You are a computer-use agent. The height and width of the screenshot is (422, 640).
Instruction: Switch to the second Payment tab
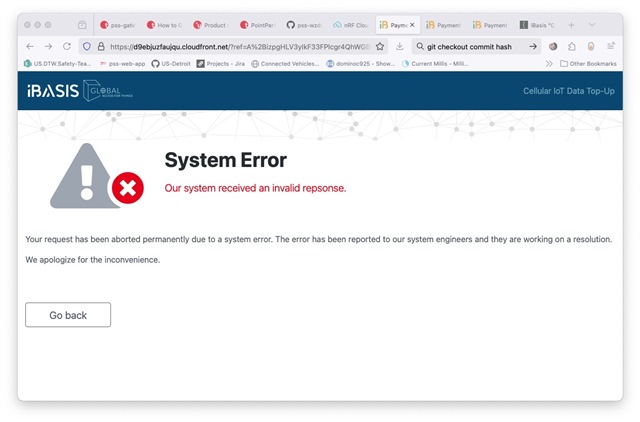(444, 25)
